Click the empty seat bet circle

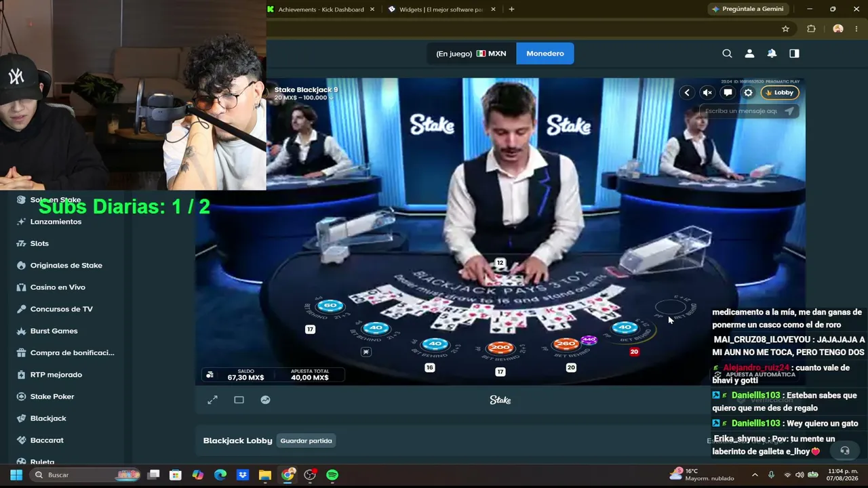(671, 308)
